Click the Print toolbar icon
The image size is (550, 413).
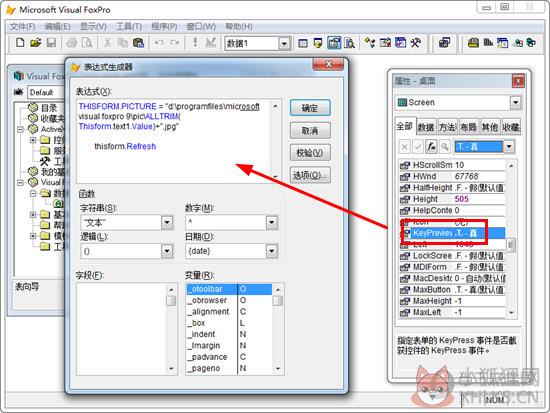[x=72, y=43]
